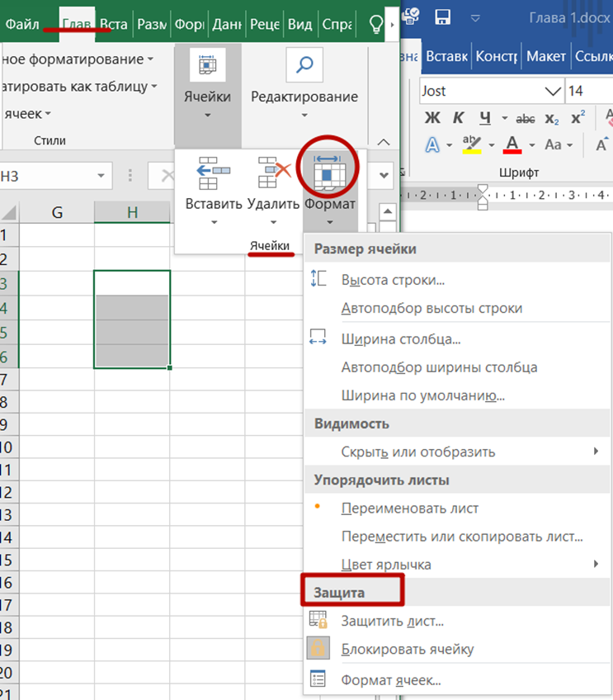Collapse the Excel ribbon with the chevron
This screenshot has height=700, width=613.
(x=384, y=143)
